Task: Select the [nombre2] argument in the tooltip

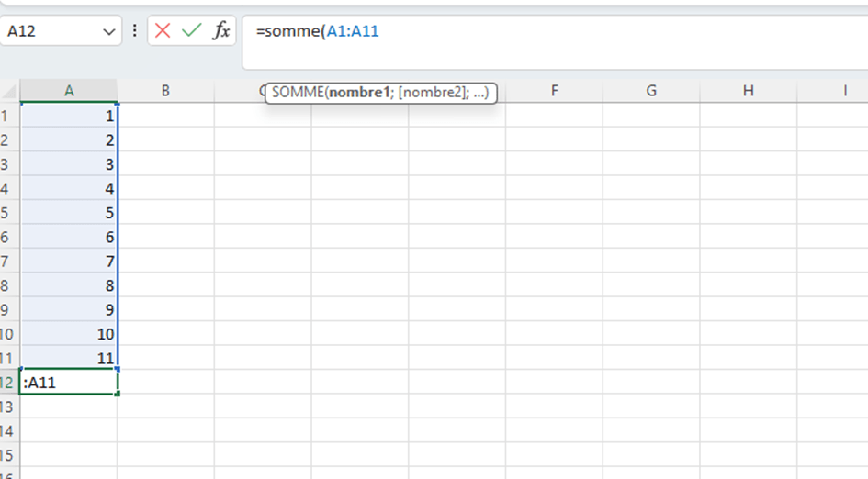Action: pos(432,93)
